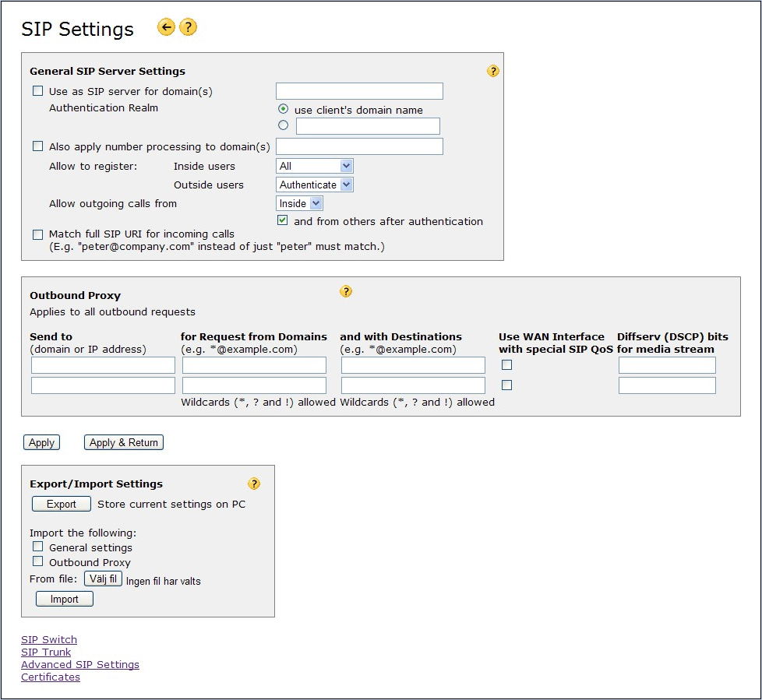Screen dimensions: 762x700
Task: Open the SIP Trunk link
Action: click(x=46, y=653)
